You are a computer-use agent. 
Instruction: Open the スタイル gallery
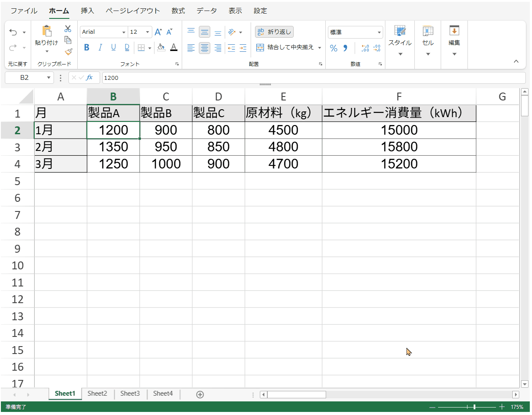[400, 39]
